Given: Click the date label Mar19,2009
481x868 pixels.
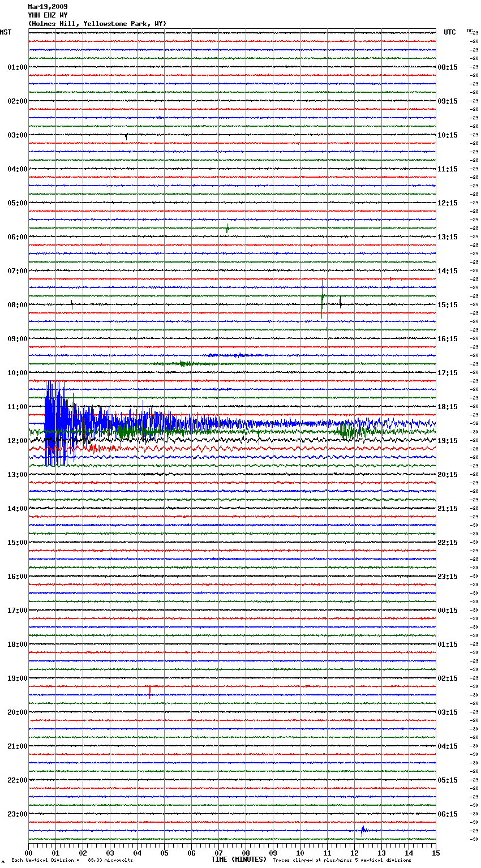Looking at the screenshot, I should (48, 7).
